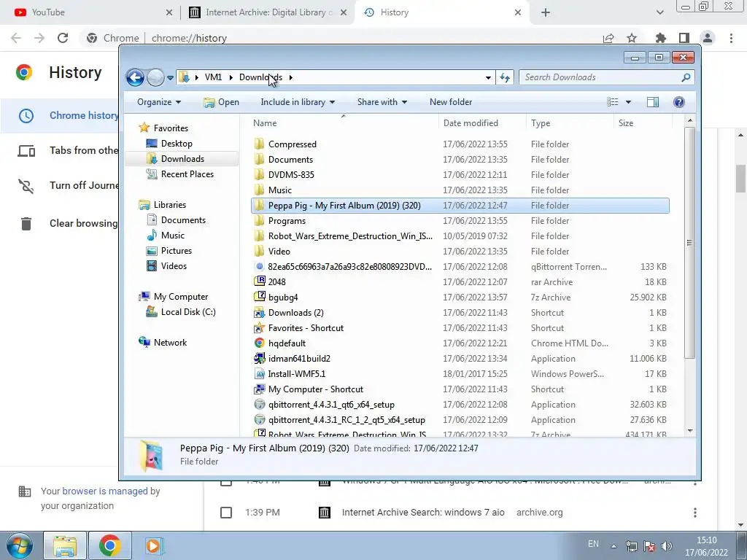Screen dimensions: 747x560
Task: Click the file list vertical scrollbar
Action: (x=689, y=243)
